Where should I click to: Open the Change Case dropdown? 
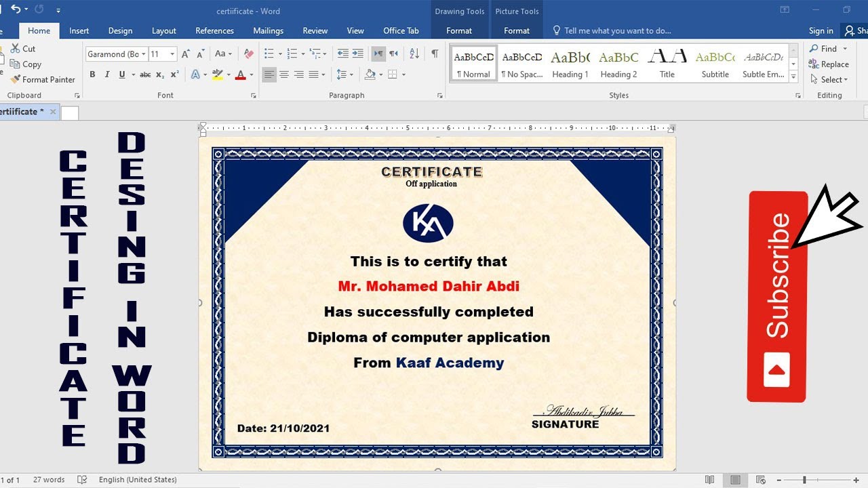pyautogui.click(x=223, y=54)
